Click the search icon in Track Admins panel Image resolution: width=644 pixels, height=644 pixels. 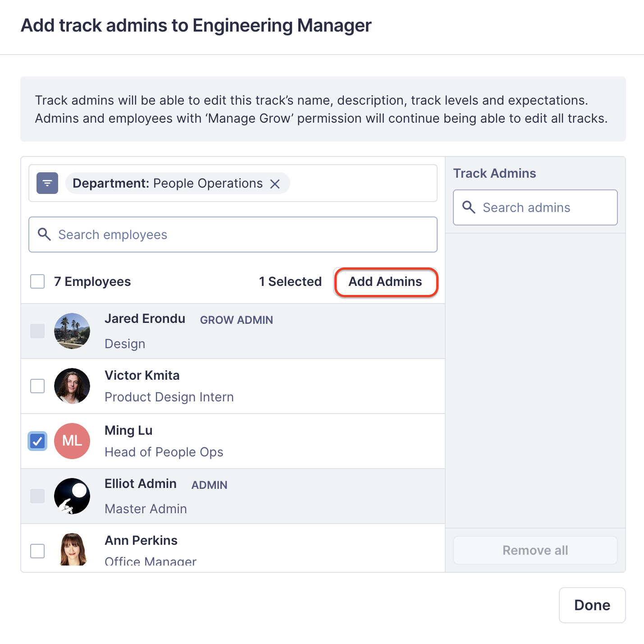469,207
